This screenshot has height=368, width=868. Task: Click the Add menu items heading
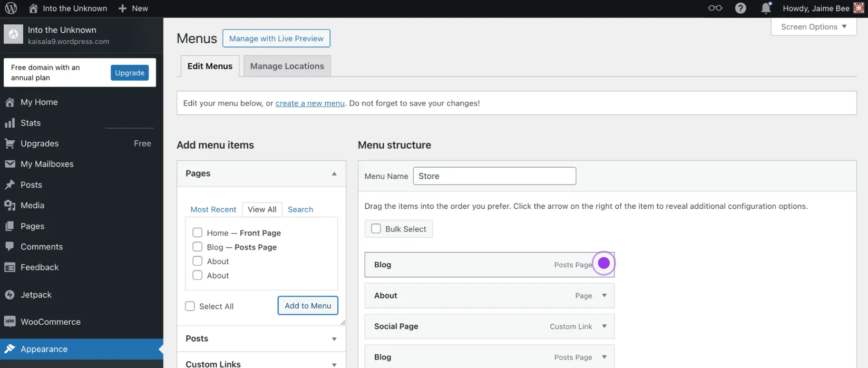click(215, 145)
